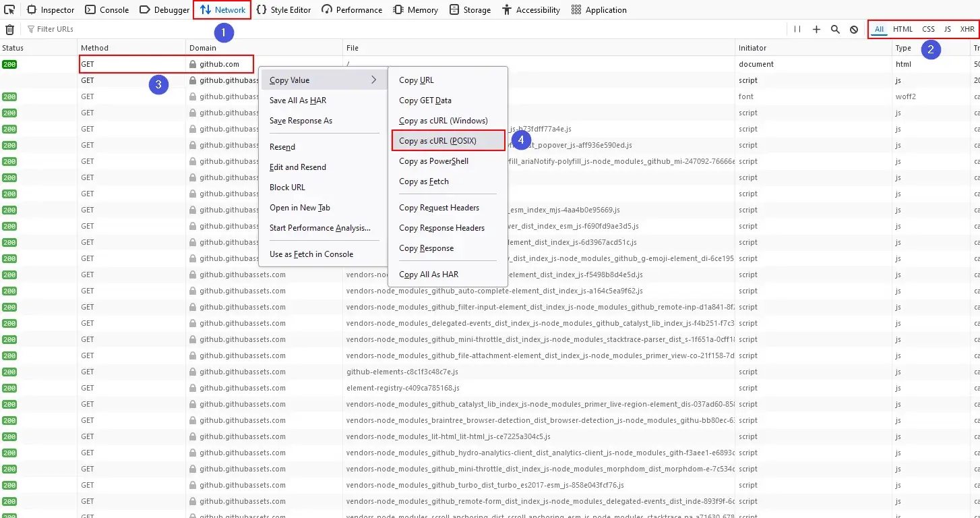Click Edit and Resend option
Viewport: 980px width, 518px height.
pos(298,167)
